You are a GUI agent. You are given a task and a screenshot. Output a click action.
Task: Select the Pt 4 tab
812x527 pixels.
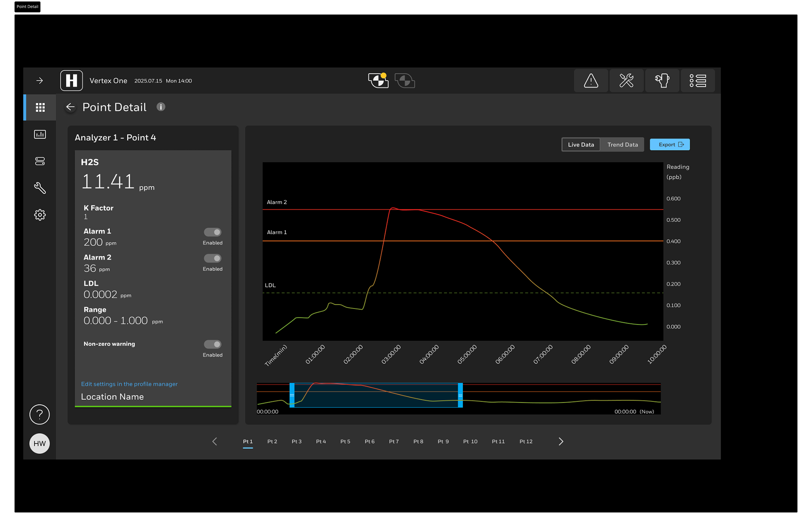click(x=321, y=441)
